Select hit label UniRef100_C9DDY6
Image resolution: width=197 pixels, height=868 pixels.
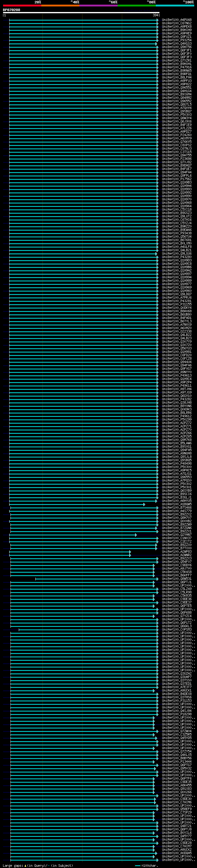point(176,565)
